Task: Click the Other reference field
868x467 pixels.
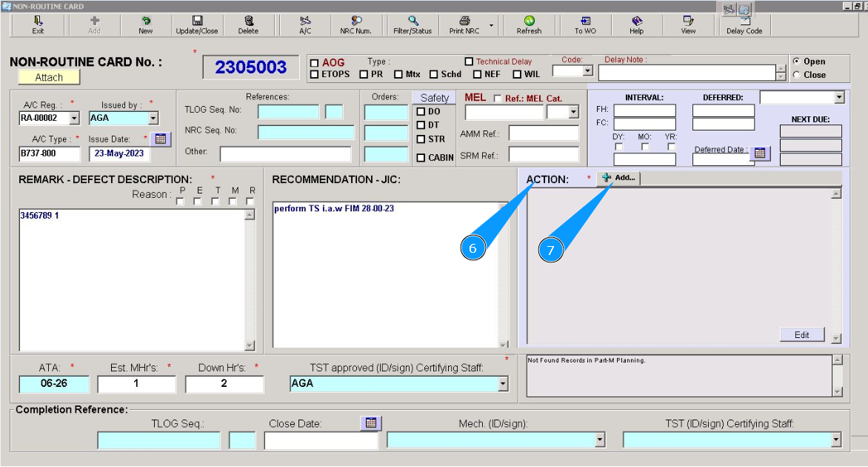Action: coord(285,153)
